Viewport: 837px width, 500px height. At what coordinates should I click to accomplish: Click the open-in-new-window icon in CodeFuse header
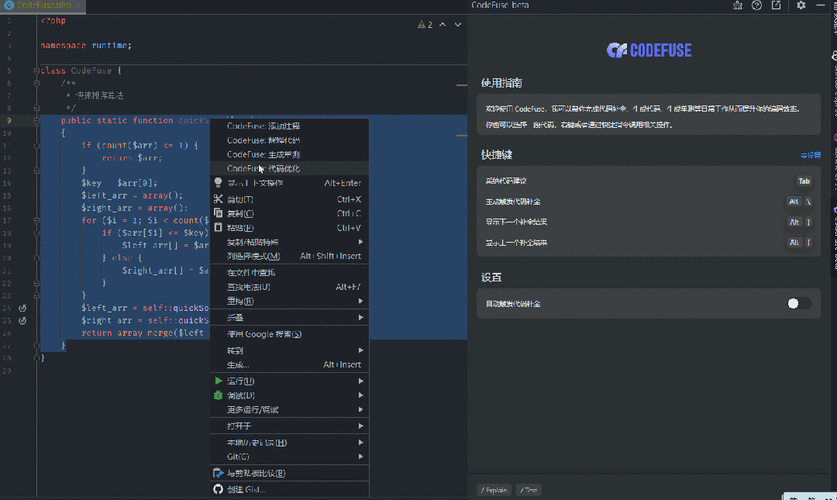(x=776, y=5)
